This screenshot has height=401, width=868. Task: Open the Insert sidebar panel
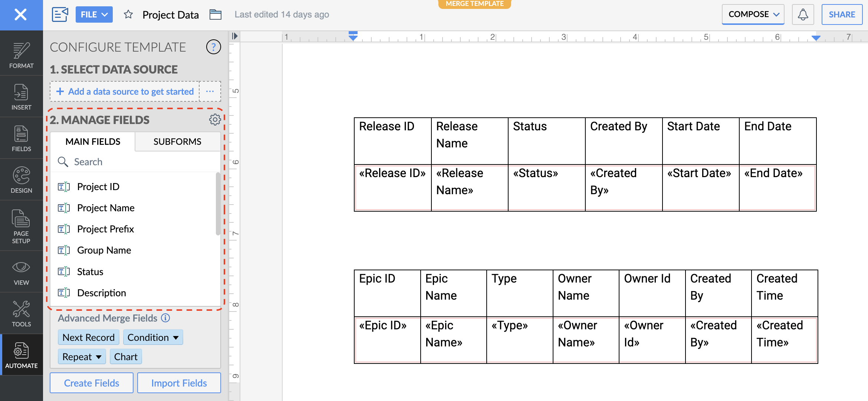click(21, 97)
